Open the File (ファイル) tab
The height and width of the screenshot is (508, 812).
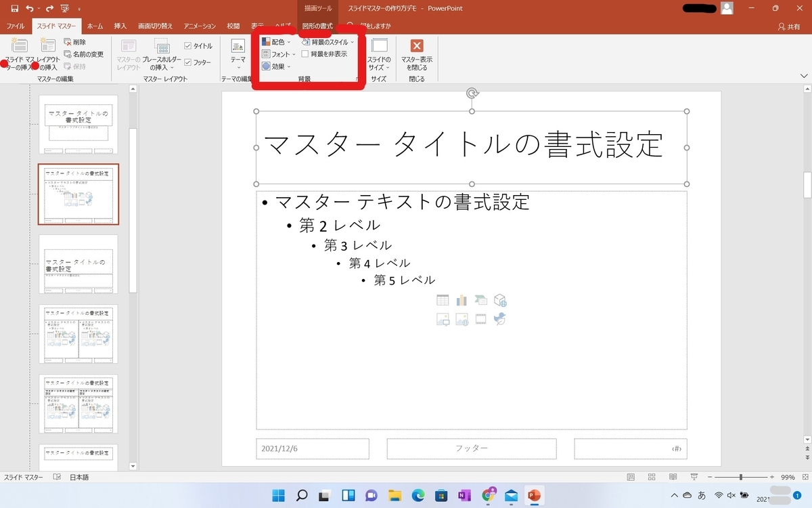(x=16, y=26)
